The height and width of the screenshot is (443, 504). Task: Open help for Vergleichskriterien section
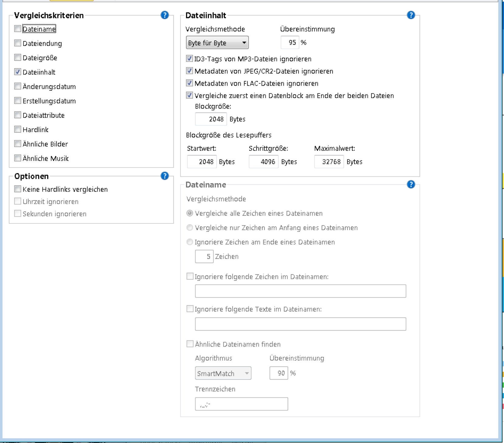pyautogui.click(x=164, y=15)
